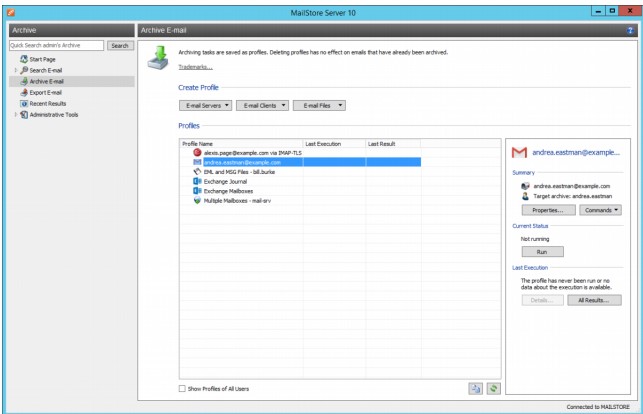Click the refresh profiles icon button
Image resolution: width=643 pixels, height=414 pixels.
click(x=491, y=389)
